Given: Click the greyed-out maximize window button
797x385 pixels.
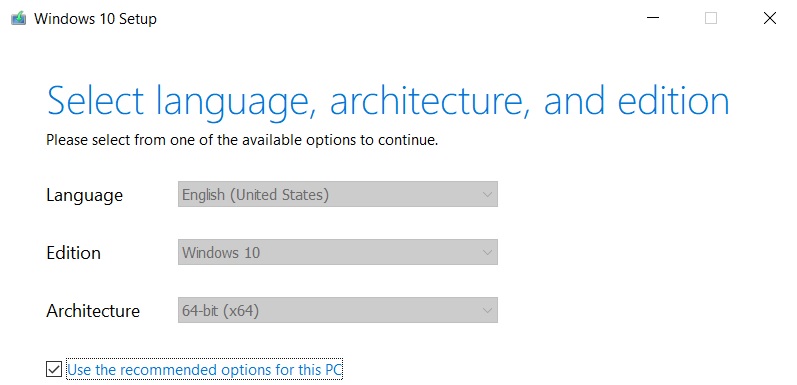Looking at the screenshot, I should [711, 18].
